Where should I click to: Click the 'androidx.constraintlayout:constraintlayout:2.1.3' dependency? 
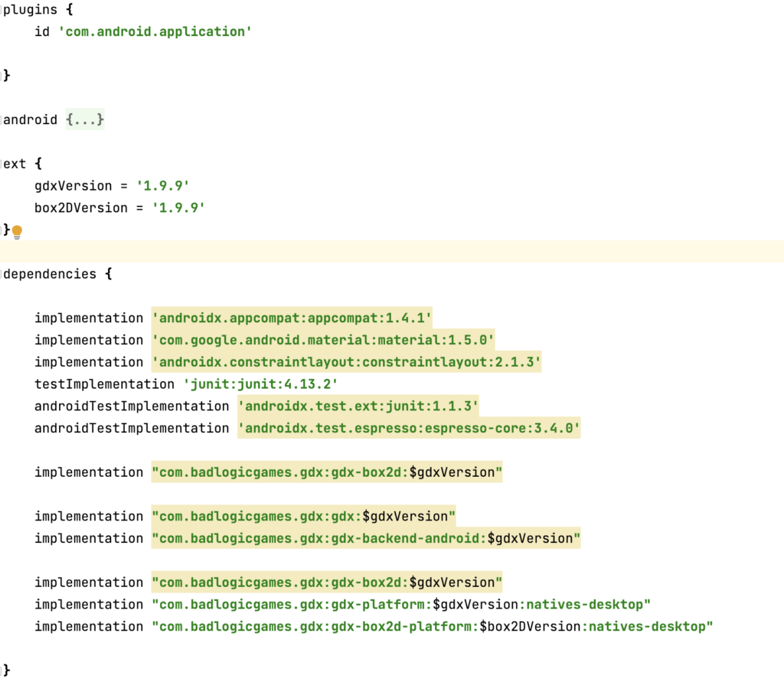click(x=346, y=362)
